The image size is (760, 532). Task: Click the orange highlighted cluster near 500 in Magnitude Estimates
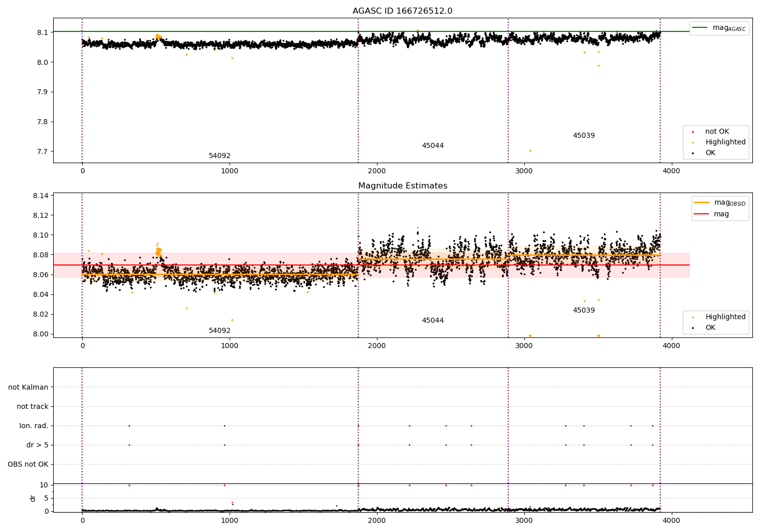(159, 250)
